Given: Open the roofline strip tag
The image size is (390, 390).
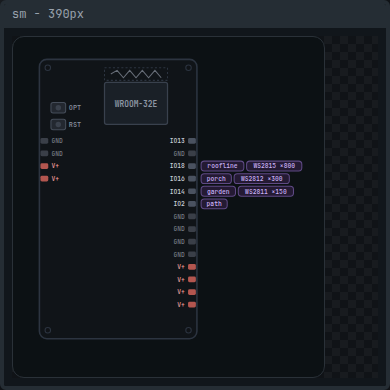Looking at the screenshot, I should [x=222, y=166].
